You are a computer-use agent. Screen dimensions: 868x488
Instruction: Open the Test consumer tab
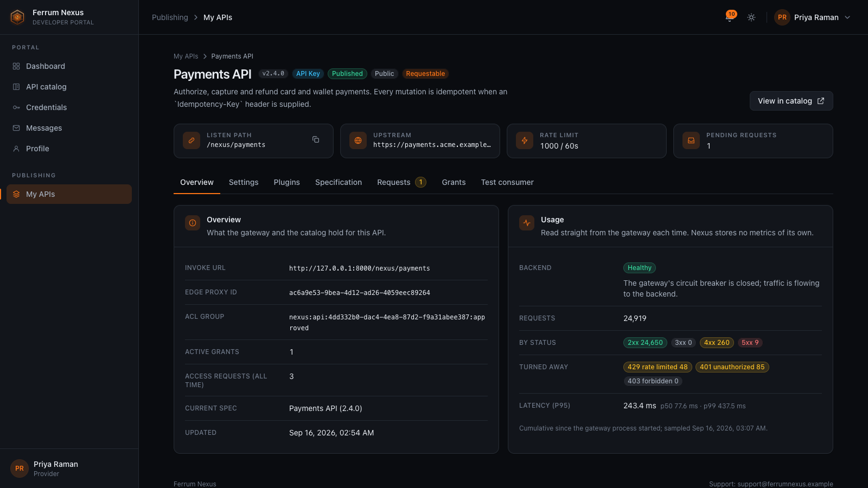pyautogui.click(x=507, y=182)
